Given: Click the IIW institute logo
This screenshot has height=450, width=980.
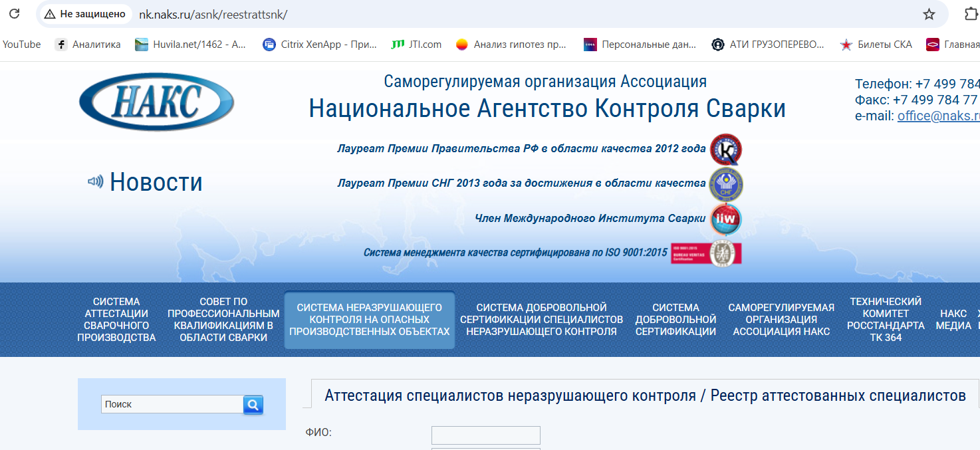Looking at the screenshot, I should [725, 219].
